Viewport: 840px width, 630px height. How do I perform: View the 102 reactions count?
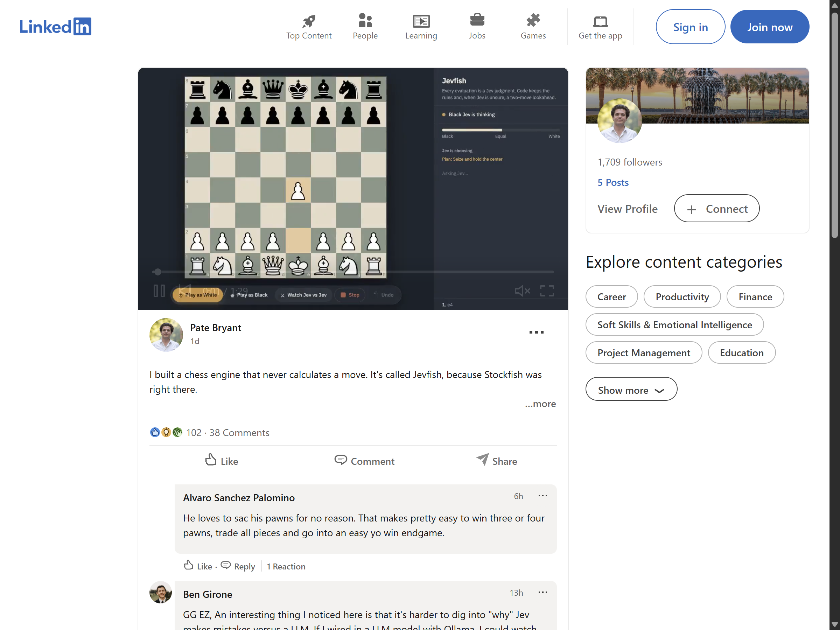[194, 433]
